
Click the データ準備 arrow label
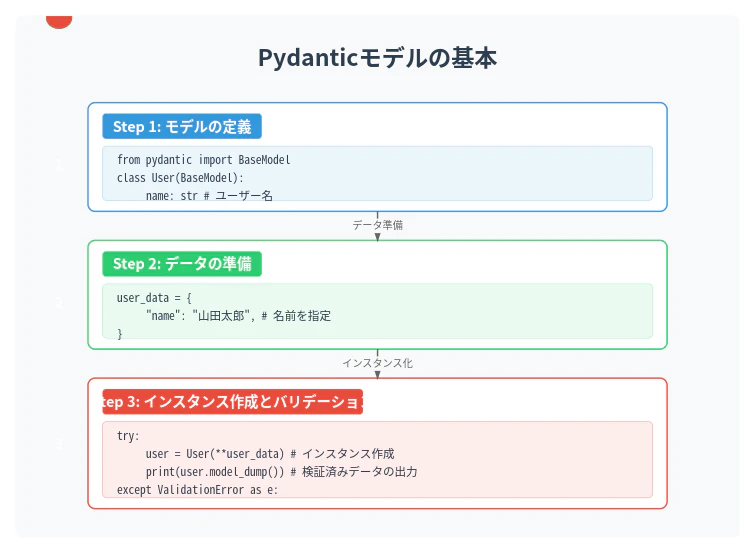click(378, 225)
